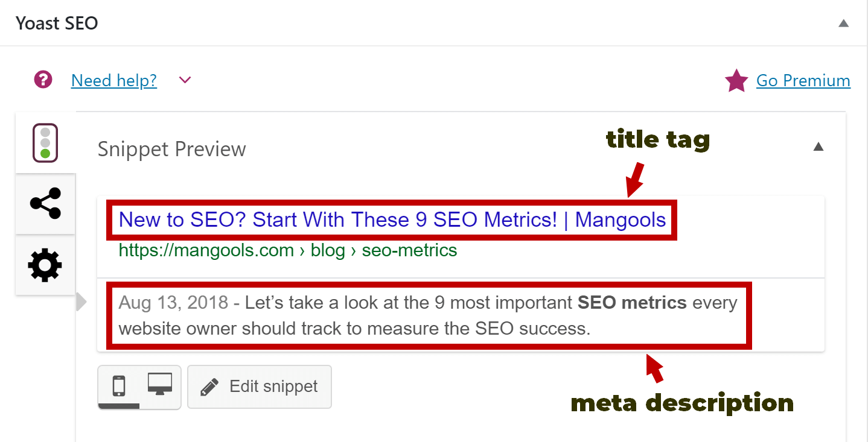868x442 pixels.
Task: Collapse the Snippet Preview section
Action: tap(818, 147)
